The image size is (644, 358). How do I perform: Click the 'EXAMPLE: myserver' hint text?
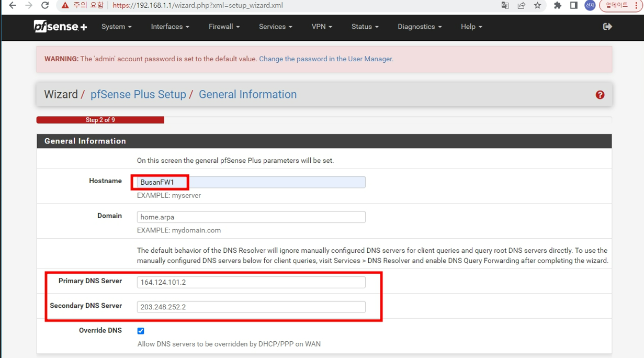tap(169, 195)
